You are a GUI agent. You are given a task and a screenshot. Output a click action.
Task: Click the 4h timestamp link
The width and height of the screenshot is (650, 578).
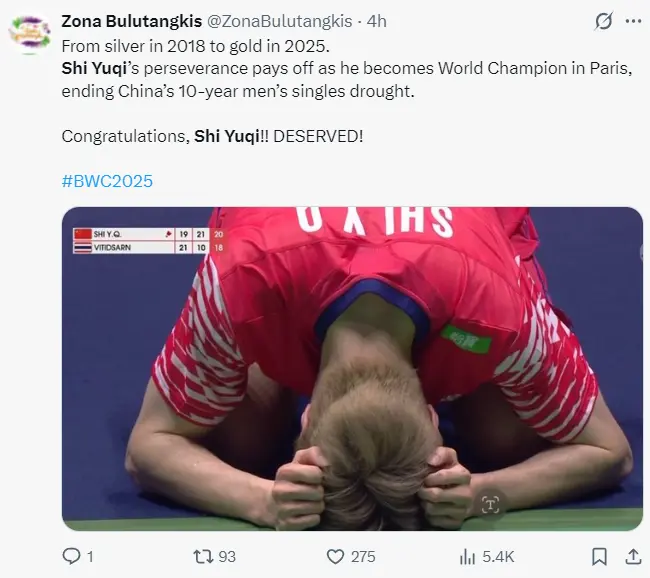(x=378, y=21)
